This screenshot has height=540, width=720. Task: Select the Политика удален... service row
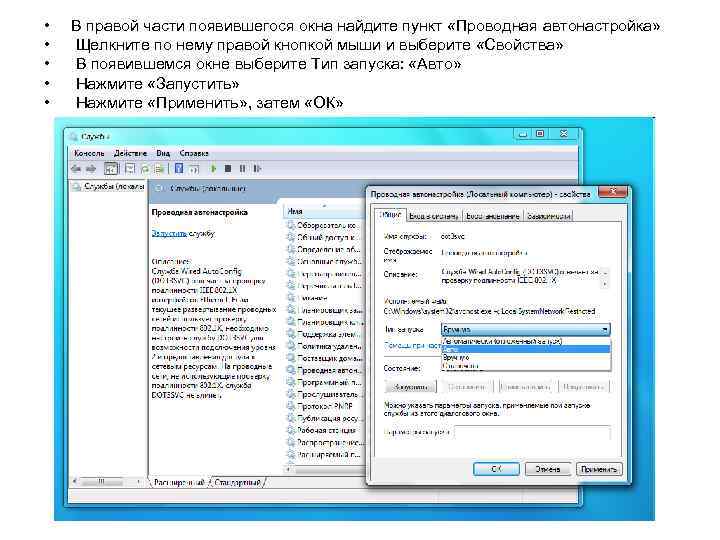click(325, 346)
